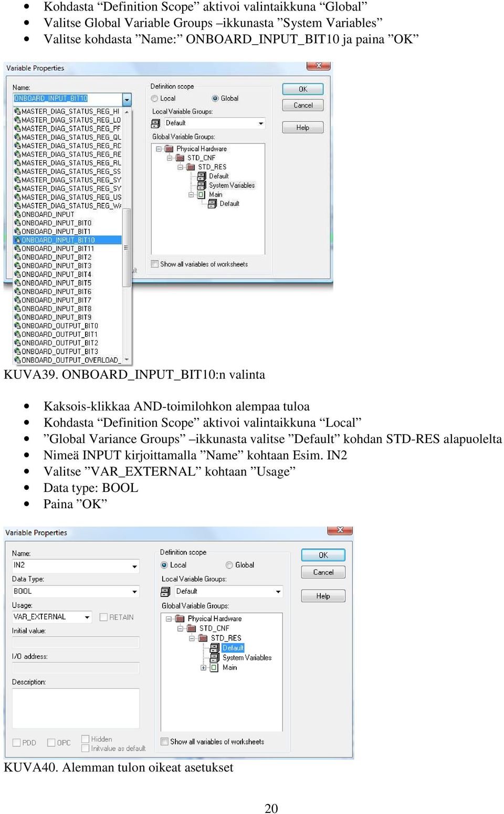504x814 pixels.
Task: Click variable icon beside ONBOARD_INPUT_BIT9
Action: (17, 317)
